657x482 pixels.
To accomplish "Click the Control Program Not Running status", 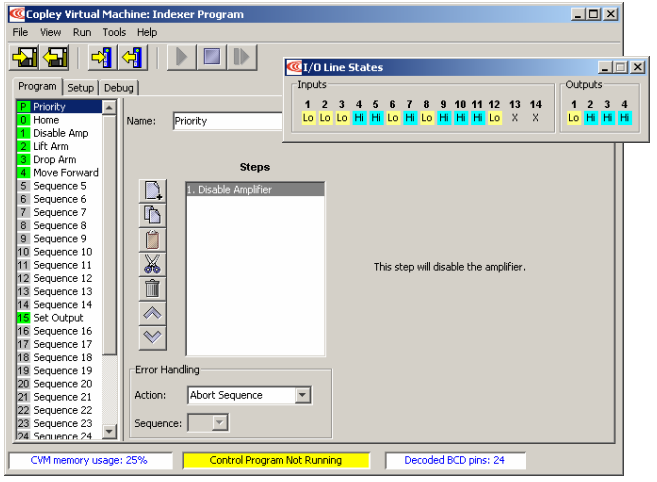I will pos(276,460).
